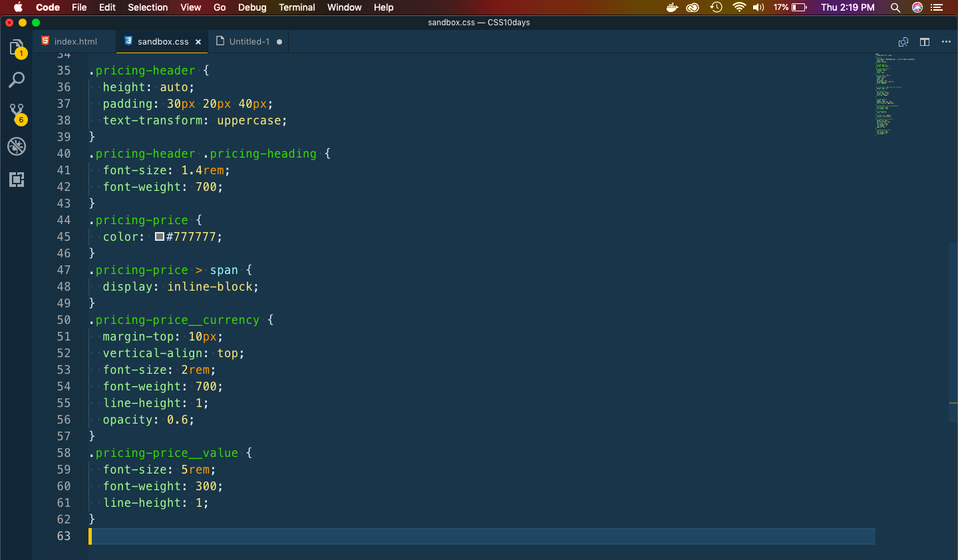Click Open Changes icon in editor toolbar
This screenshot has width=958, height=560.
coord(903,42)
